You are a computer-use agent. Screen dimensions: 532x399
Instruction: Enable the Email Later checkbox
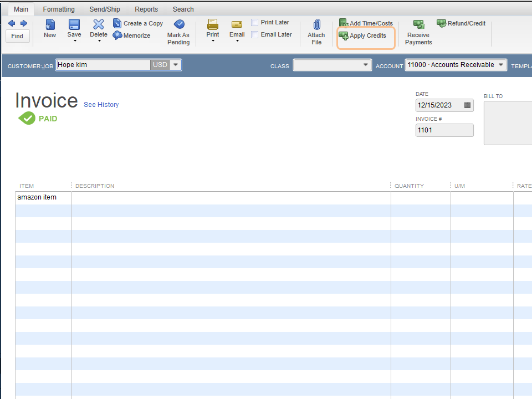click(254, 34)
